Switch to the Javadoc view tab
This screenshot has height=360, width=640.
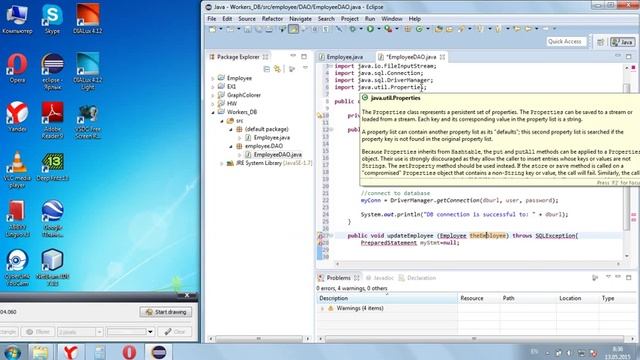coord(380,278)
